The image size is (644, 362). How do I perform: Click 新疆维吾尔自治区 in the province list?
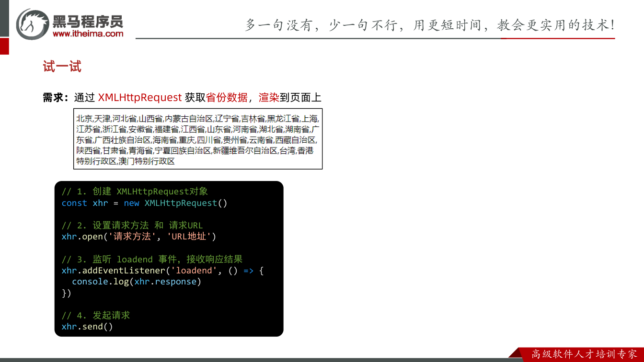(245, 150)
